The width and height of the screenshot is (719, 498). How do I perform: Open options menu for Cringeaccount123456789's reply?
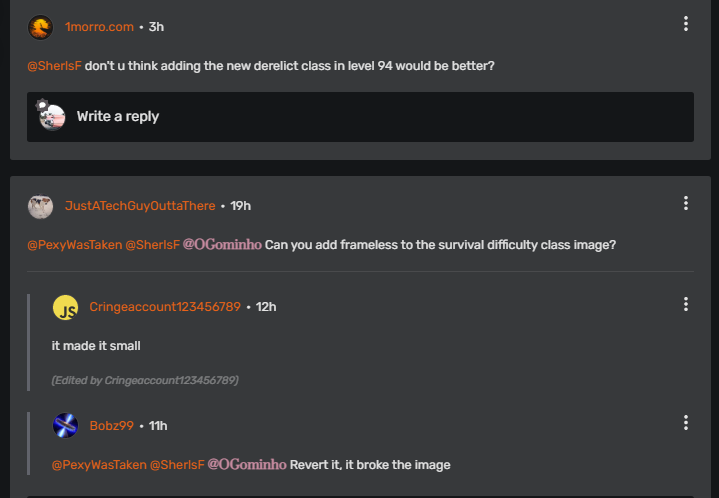(685, 304)
